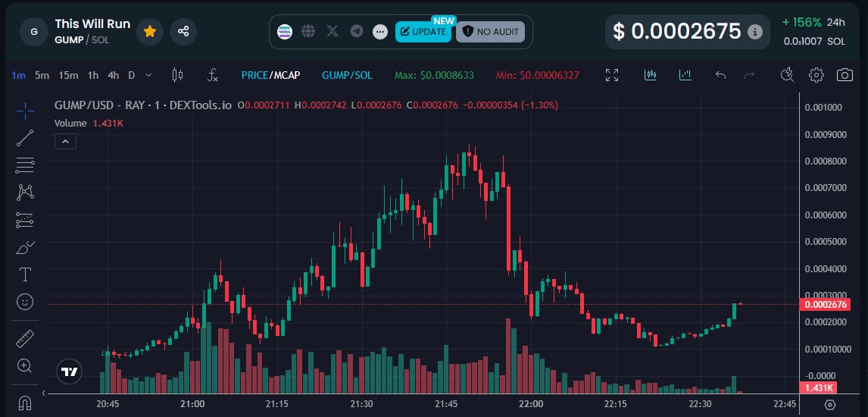Click the G token avatar
868x417 pixels.
click(x=34, y=32)
